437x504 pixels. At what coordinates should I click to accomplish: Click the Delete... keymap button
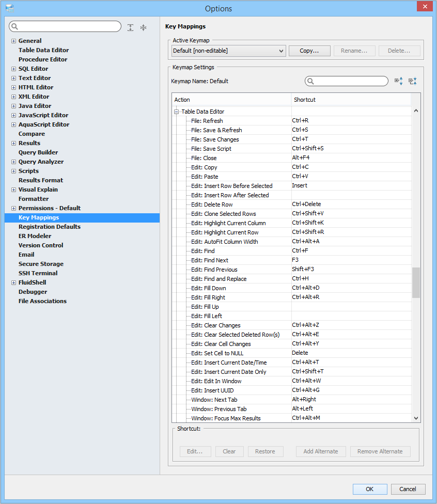pos(399,51)
